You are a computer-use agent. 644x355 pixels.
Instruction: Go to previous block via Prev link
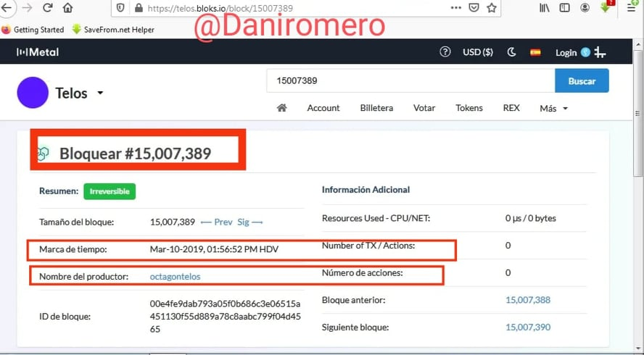pyautogui.click(x=216, y=222)
